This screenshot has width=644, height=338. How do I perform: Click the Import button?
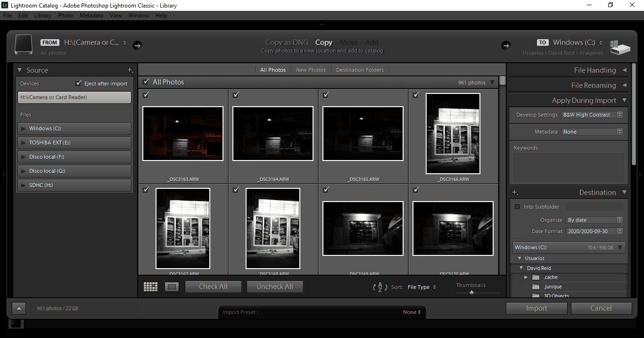tap(537, 308)
